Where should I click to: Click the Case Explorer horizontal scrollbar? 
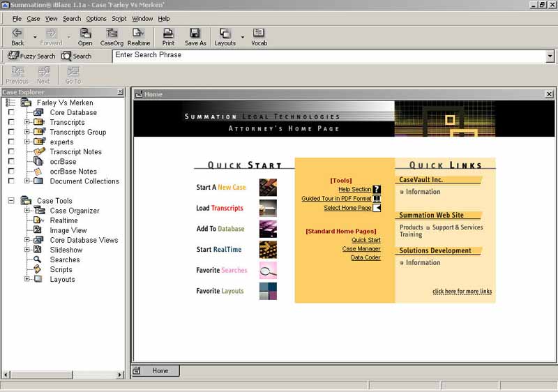[63, 375]
